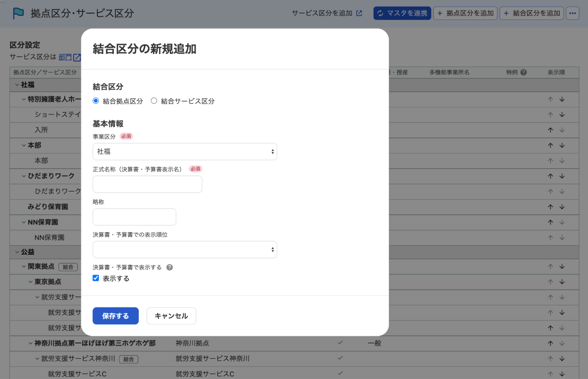Click the 正式名称 input field

[148, 184]
